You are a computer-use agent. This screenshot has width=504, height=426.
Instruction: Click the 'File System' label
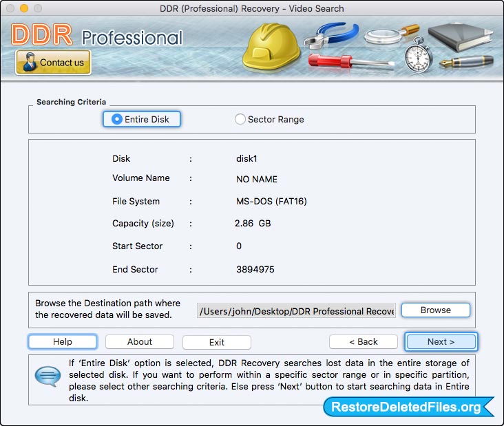coord(136,202)
